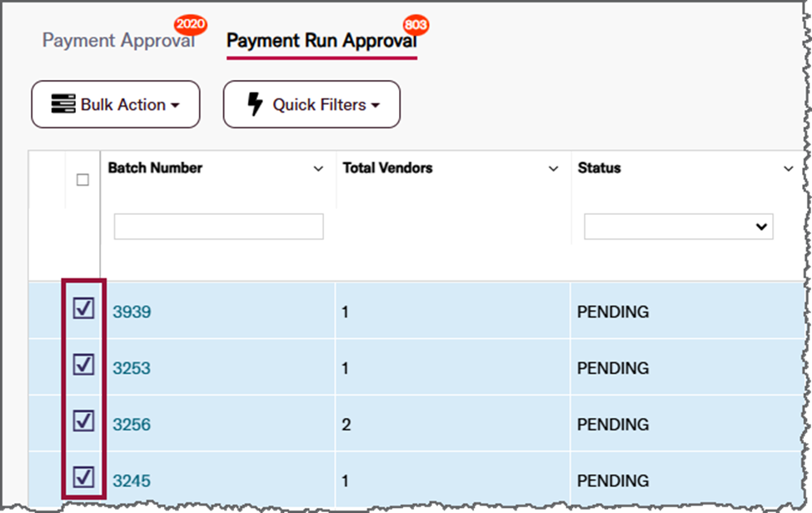Expand the Status column header chevron
The height and width of the screenshot is (513, 812).
tap(788, 169)
